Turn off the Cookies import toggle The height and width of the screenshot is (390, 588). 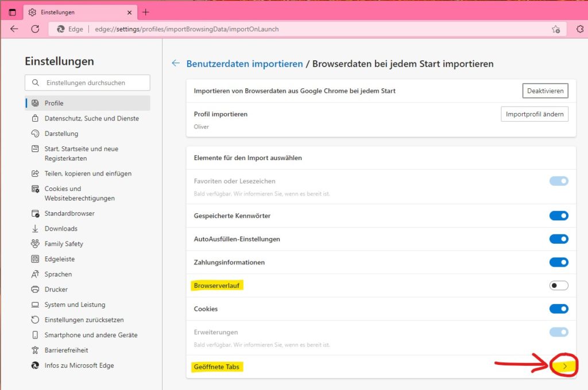tap(558, 309)
